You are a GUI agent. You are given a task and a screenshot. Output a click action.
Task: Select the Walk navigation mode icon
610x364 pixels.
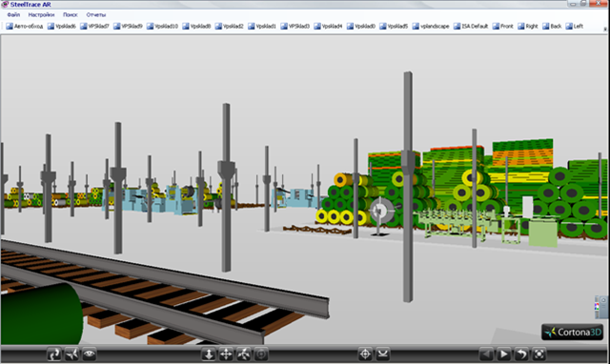pyautogui.click(x=54, y=354)
